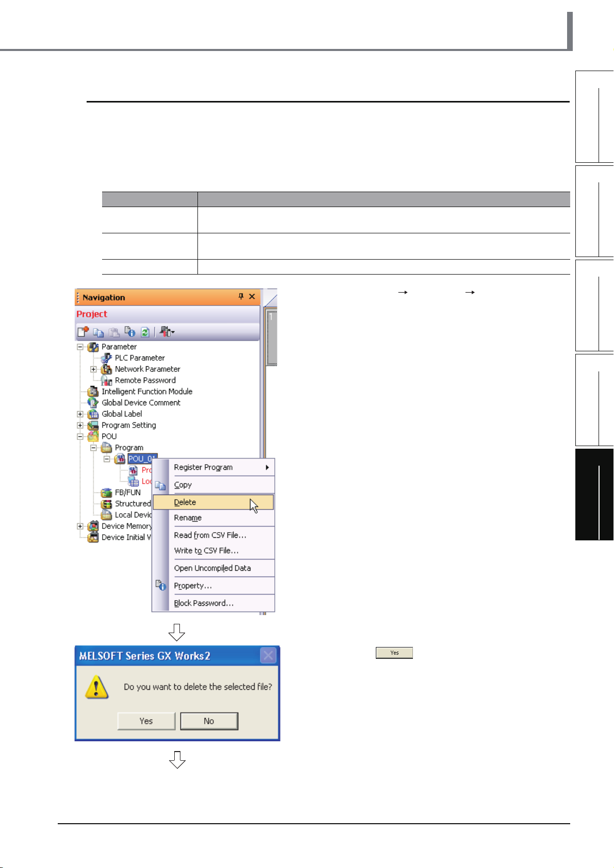Click the Global Device Comment icon
This screenshot has width=614, height=868.
click(93, 403)
